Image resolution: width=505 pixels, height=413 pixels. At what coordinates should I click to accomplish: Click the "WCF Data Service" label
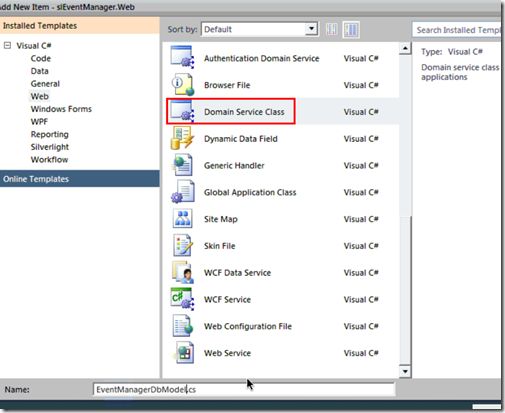point(237,273)
